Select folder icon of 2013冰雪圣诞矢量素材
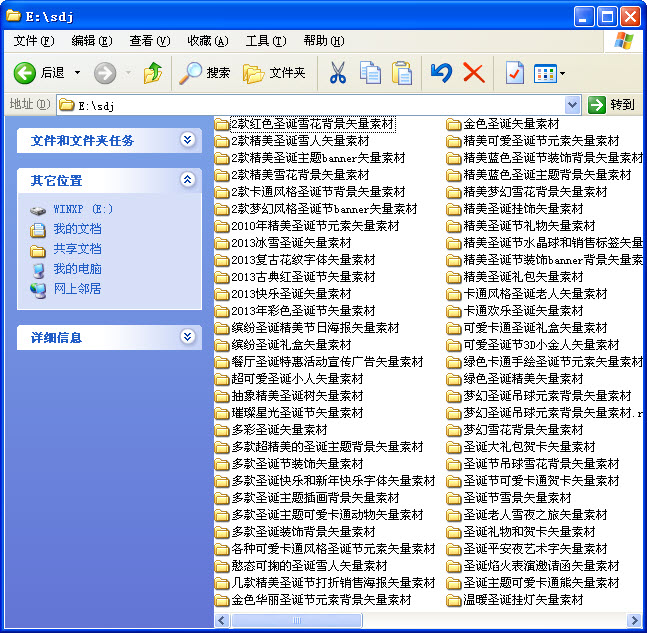 (x=222, y=243)
